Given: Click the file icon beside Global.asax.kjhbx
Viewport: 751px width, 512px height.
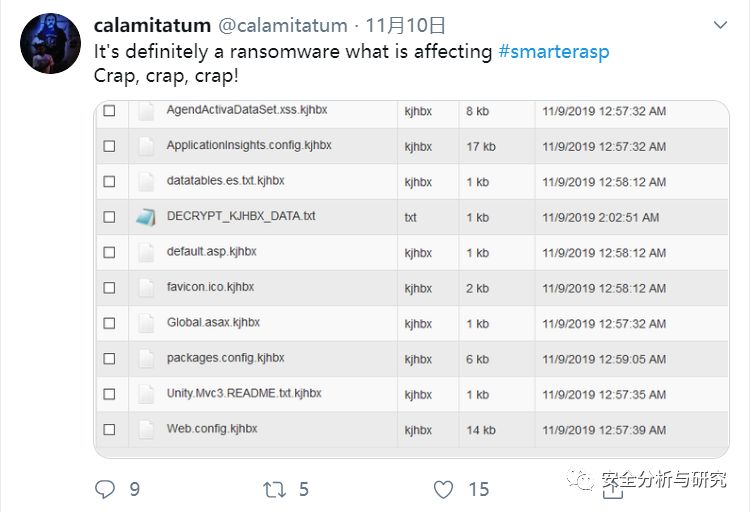Looking at the screenshot, I should (x=146, y=324).
